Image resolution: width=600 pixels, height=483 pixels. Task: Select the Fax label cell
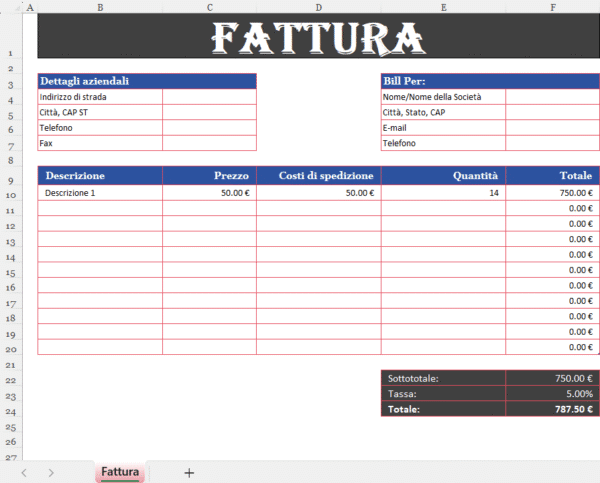pyautogui.click(x=100, y=143)
